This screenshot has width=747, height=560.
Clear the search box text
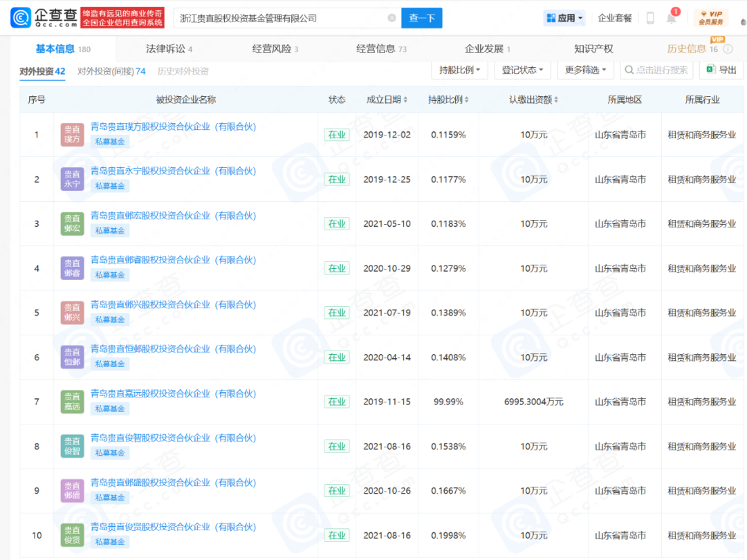(392, 18)
